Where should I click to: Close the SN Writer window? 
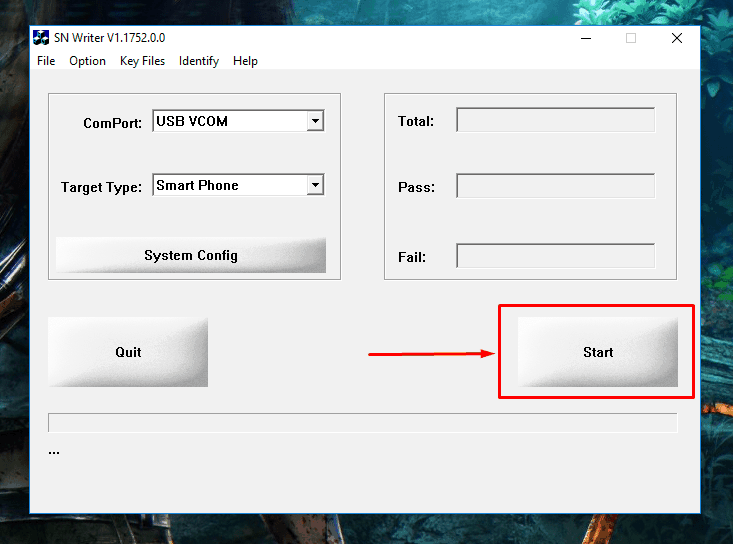click(x=677, y=38)
